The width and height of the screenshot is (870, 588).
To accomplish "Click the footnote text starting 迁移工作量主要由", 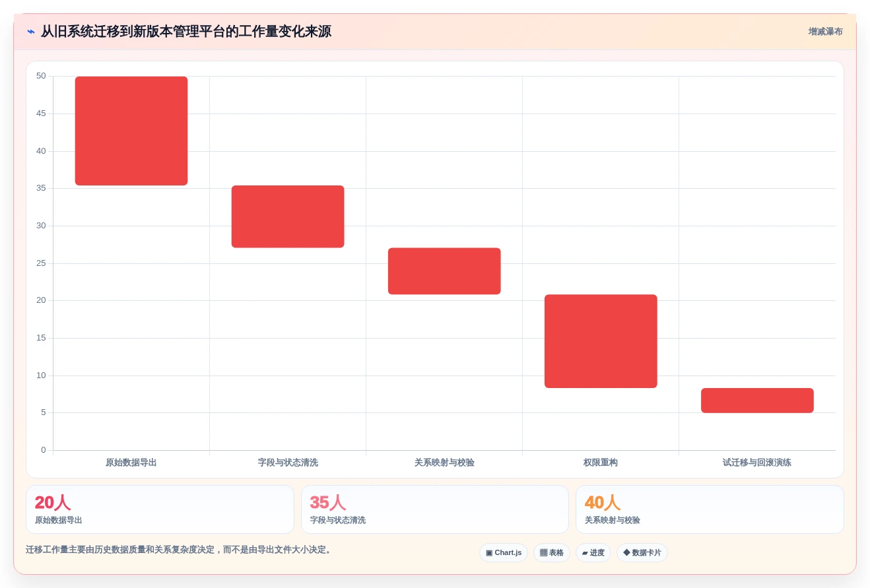I will (x=179, y=550).
